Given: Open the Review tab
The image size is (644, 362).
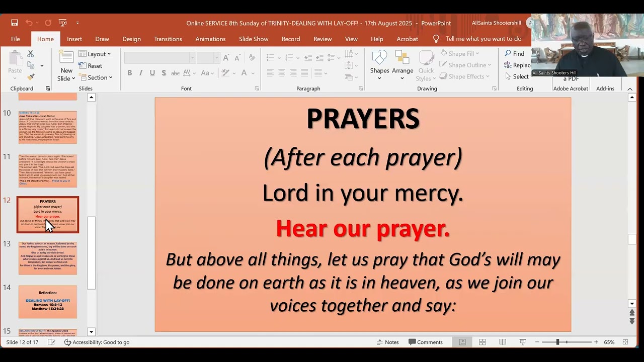Looking at the screenshot, I should [x=323, y=39].
